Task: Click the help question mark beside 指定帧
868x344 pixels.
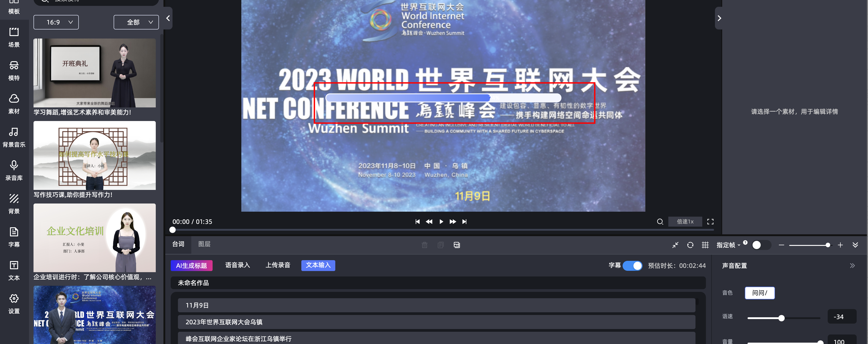Action: (745, 242)
